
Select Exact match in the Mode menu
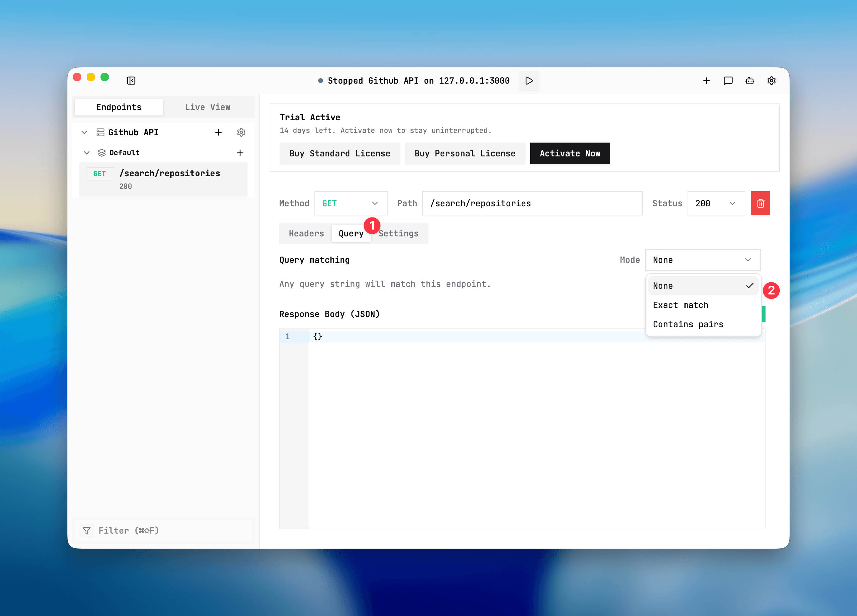pyautogui.click(x=681, y=305)
